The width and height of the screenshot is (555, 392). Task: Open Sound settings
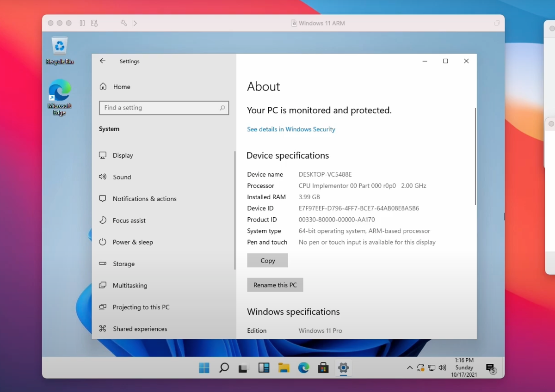coord(122,177)
